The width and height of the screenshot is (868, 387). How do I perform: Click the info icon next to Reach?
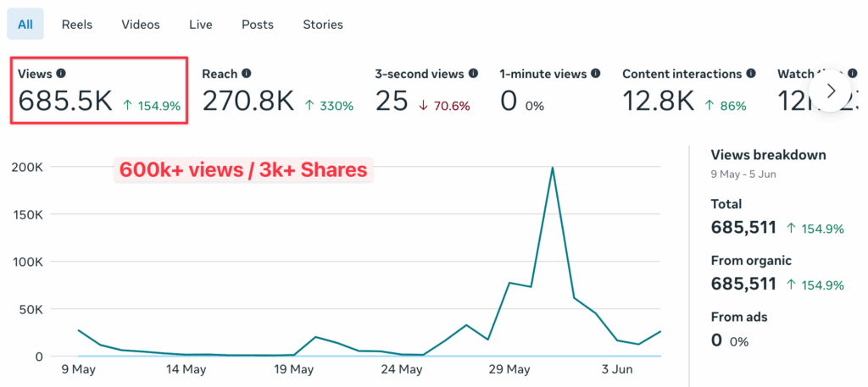point(246,74)
